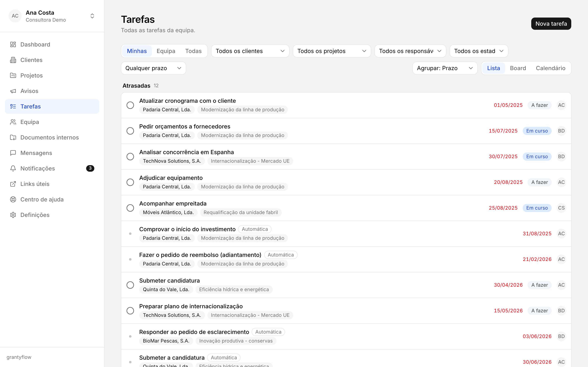Open the Definições gear icon

click(13, 215)
